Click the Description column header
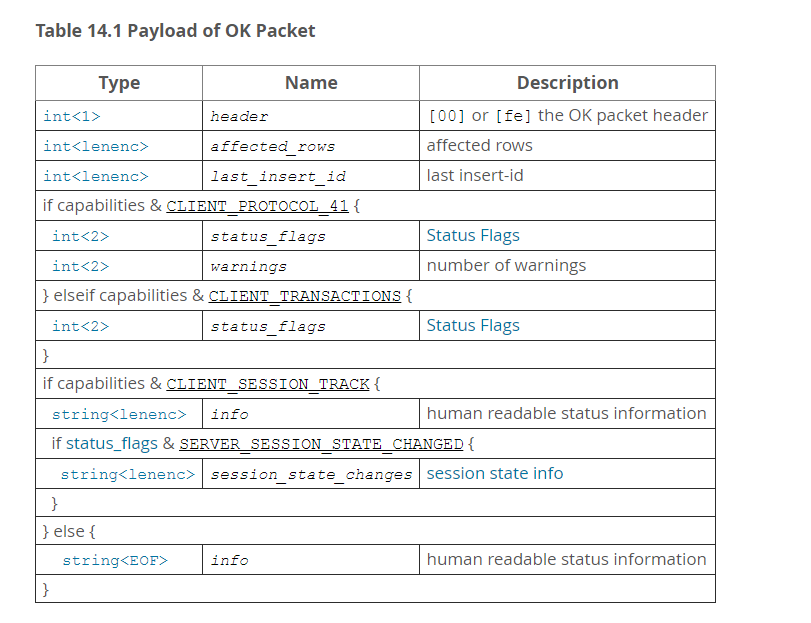 [x=567, y=83]
